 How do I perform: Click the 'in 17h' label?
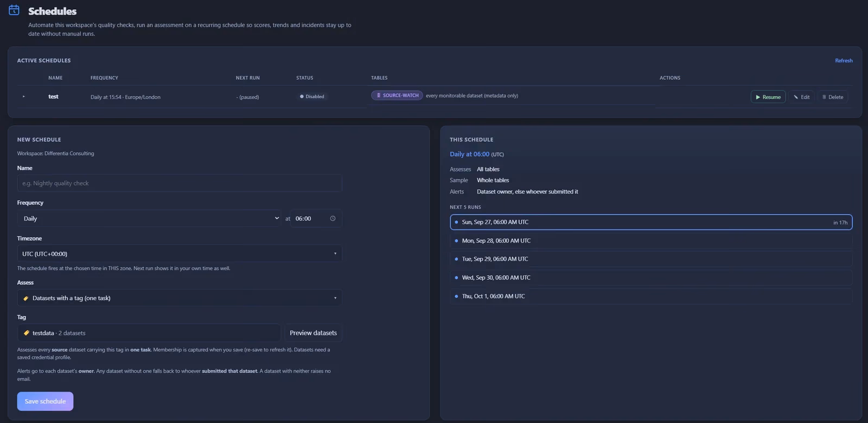click(840, 222)
